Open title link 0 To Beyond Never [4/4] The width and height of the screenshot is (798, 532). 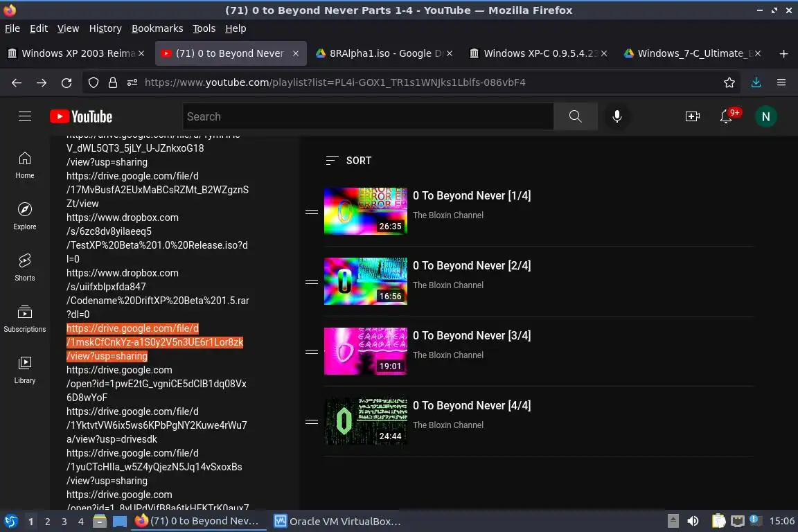click(472, 405)
